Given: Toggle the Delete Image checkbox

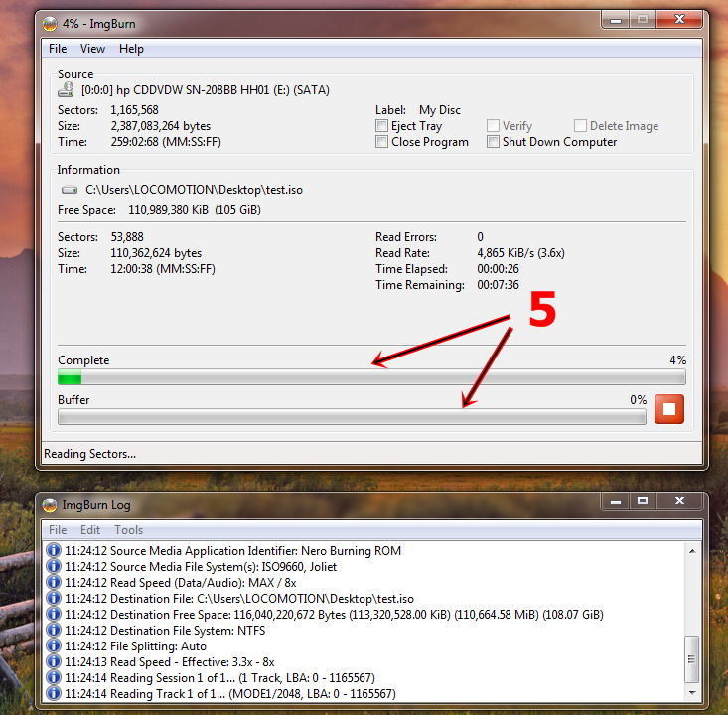Looking at the screenshot, I should [580, 126].
